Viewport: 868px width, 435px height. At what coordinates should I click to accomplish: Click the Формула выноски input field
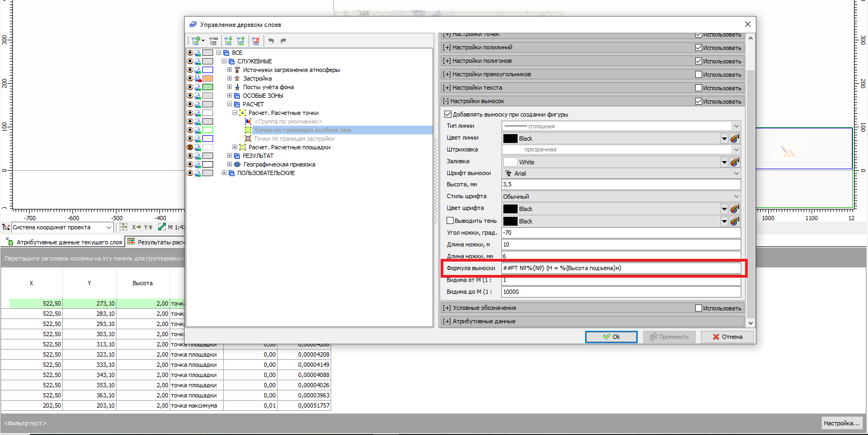pos(621,268)
